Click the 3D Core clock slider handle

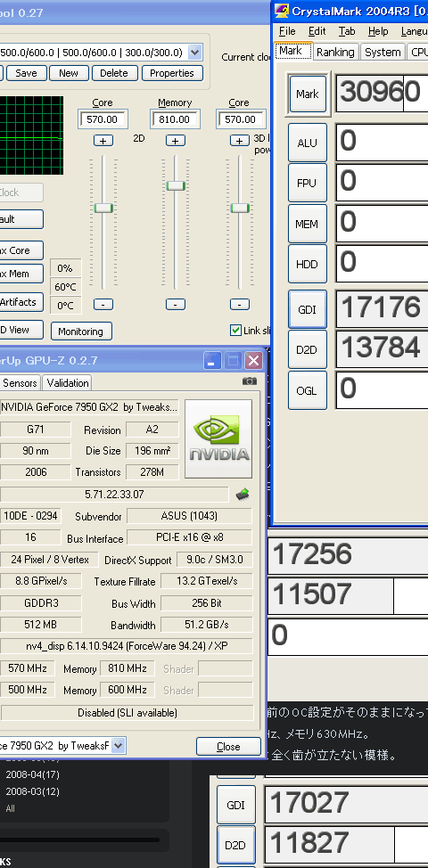pyautogui.click(x=240, y=208)
